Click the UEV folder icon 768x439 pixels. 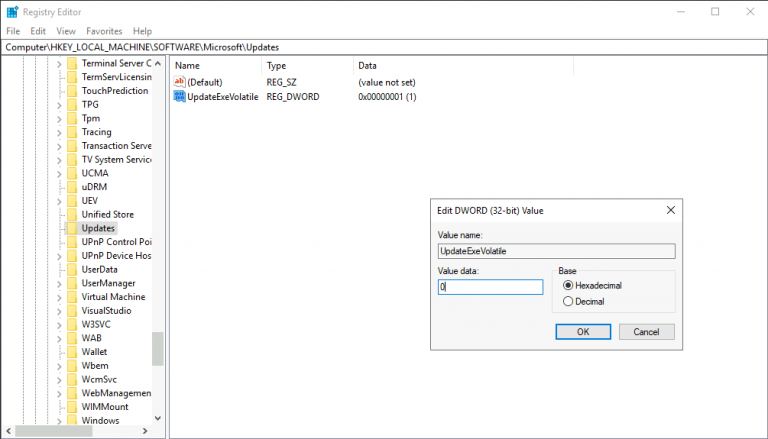72,200
